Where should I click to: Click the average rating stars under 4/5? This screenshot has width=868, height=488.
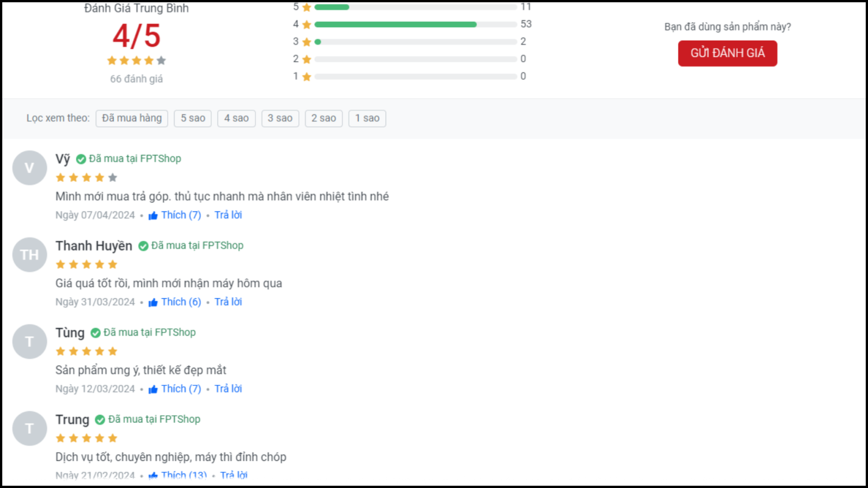point(136,60)
